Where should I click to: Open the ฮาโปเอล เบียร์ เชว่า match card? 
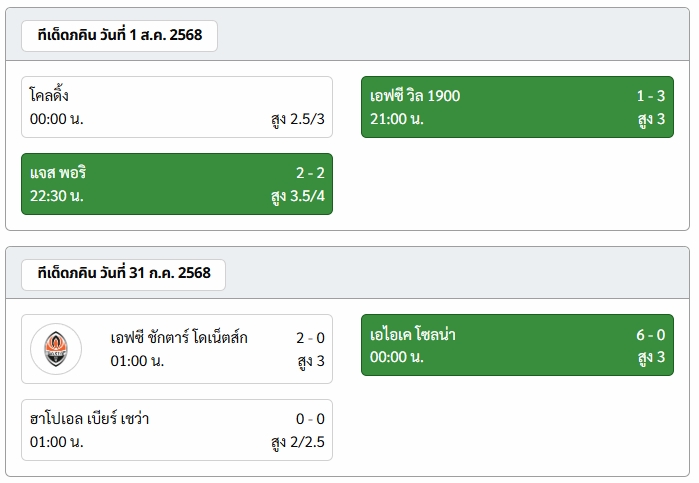(x=177, y=430)
